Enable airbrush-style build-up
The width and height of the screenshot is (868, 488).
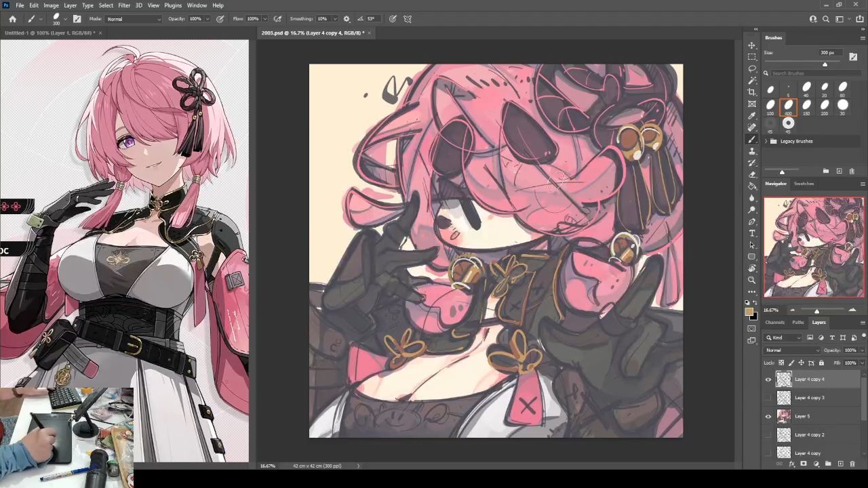click(x=277, y=19)
